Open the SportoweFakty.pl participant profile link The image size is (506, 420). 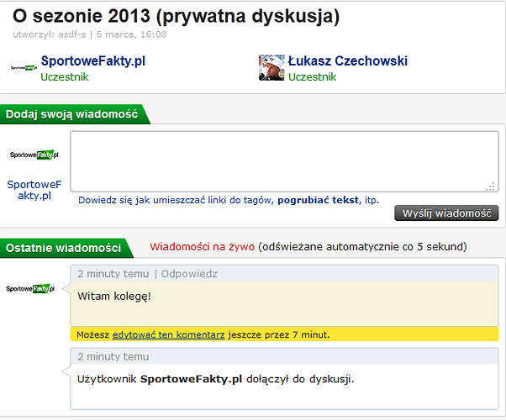coord(93,61)
